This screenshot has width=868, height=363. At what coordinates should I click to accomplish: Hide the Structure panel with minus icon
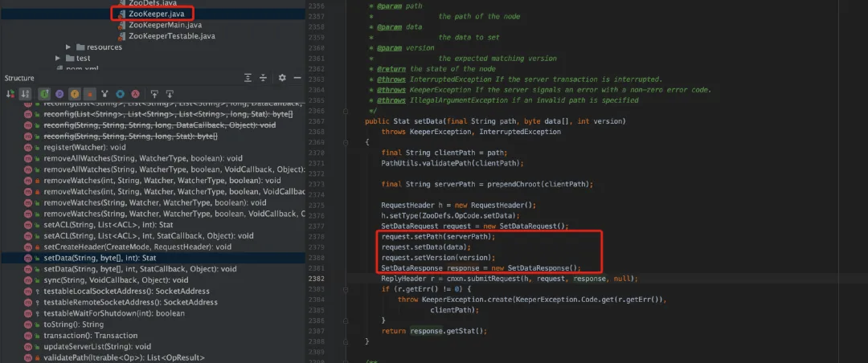(x=297, y=78)
